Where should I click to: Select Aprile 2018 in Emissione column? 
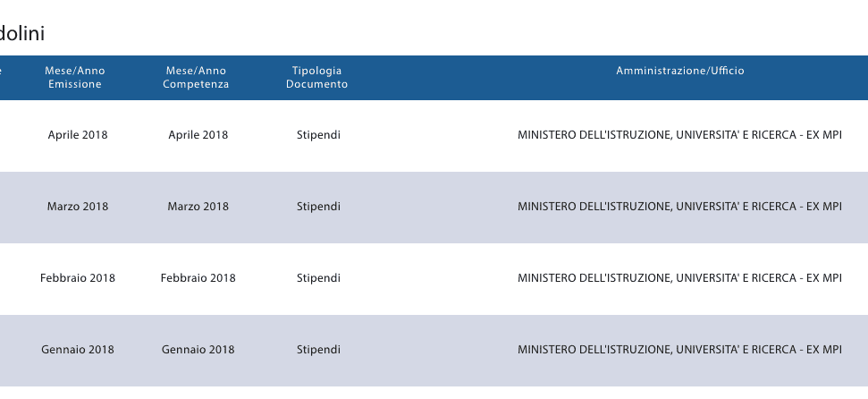[x=78, y=135]
